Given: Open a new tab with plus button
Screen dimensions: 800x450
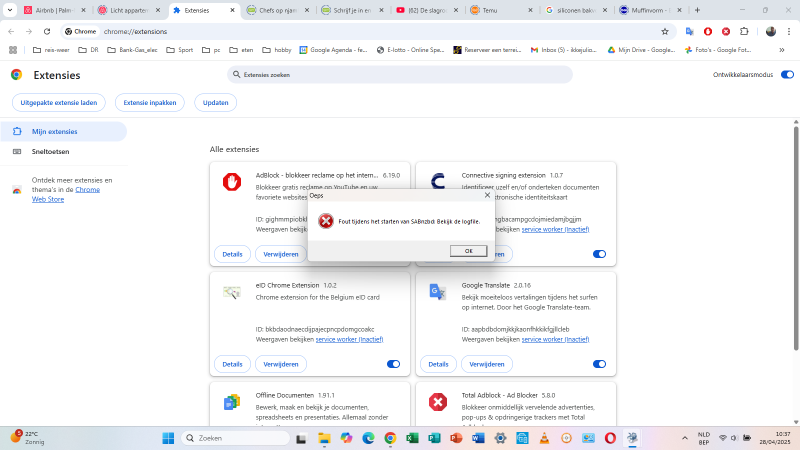Looking at the screenshot, I should pyautogui.click(x=697, y=10).
